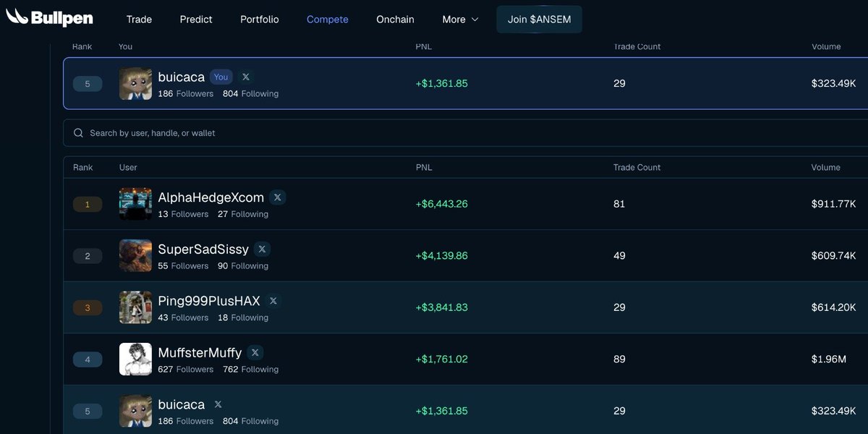The width and height of the screenshot is (868, 434).
Task: Click buicaca avatar in the 'You' row
Action: [x=135, y=83]
